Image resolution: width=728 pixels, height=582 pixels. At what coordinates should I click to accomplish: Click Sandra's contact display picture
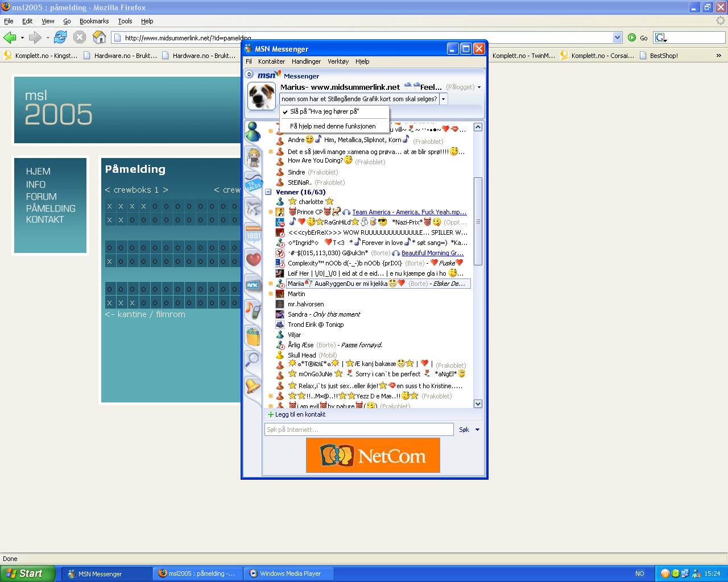click(280, 314)
